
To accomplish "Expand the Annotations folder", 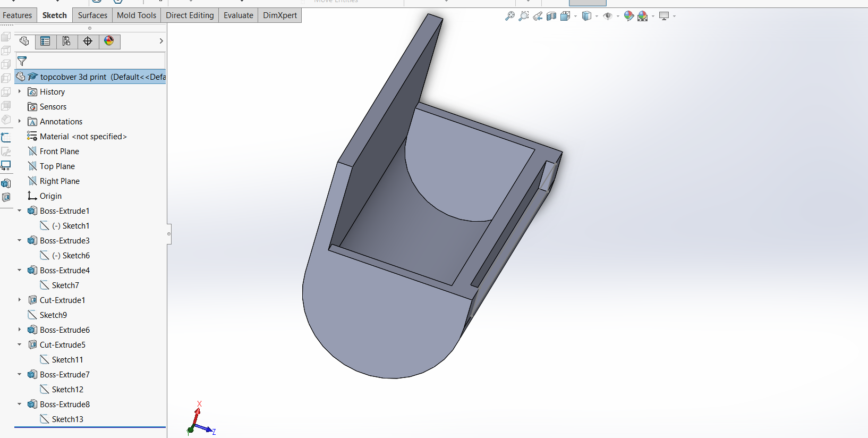I will (20, 121).
